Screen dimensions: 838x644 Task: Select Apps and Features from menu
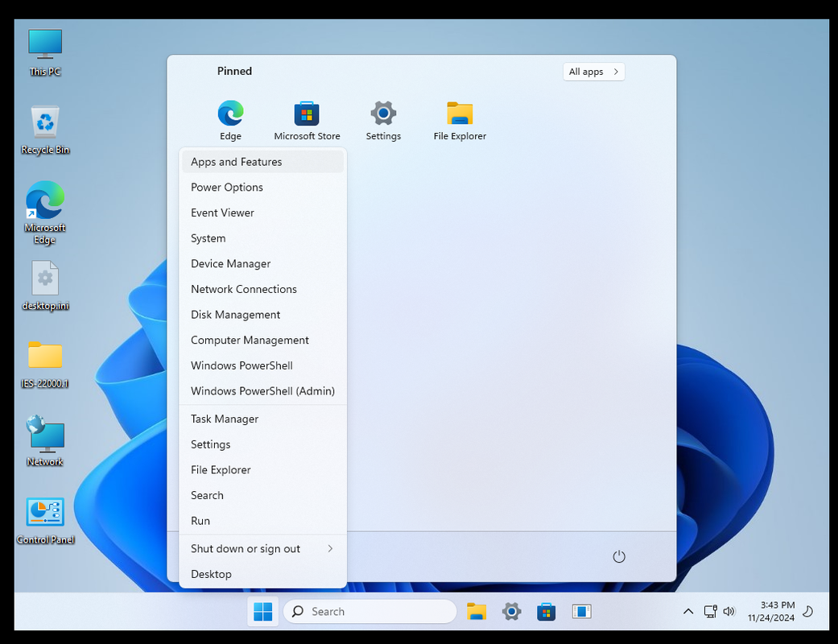coord(262,162)
